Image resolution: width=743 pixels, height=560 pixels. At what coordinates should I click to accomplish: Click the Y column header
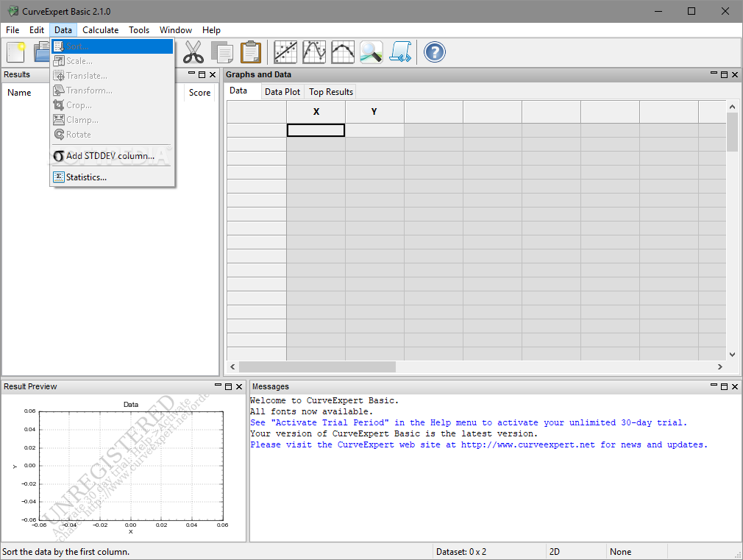pos(374,112)
